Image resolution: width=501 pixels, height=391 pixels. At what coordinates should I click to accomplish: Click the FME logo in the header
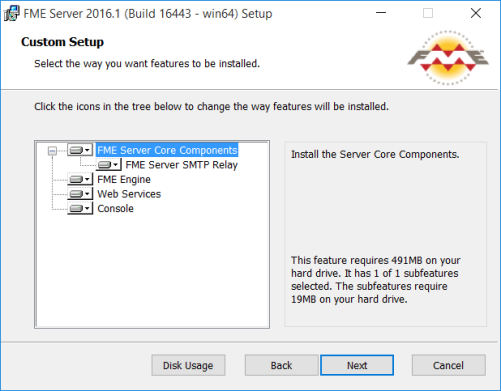[448, 58]
